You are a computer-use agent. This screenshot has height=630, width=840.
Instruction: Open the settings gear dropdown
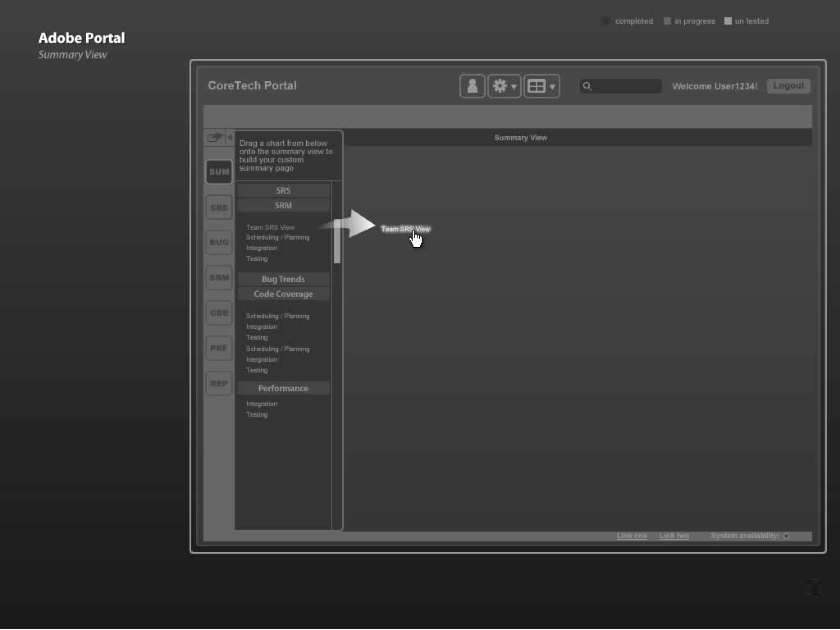pyautogui.click(x=504, y=86)
